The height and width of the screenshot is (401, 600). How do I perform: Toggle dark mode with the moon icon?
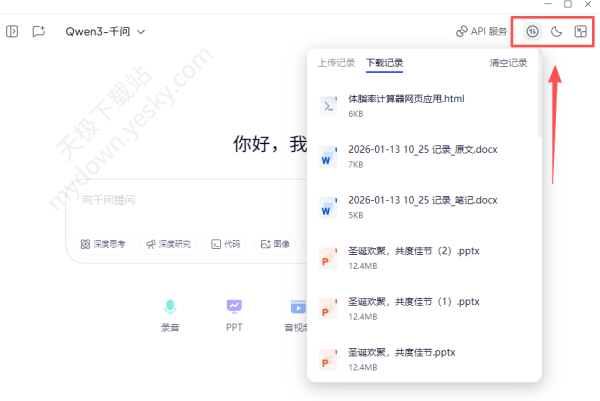pos(557,31)
